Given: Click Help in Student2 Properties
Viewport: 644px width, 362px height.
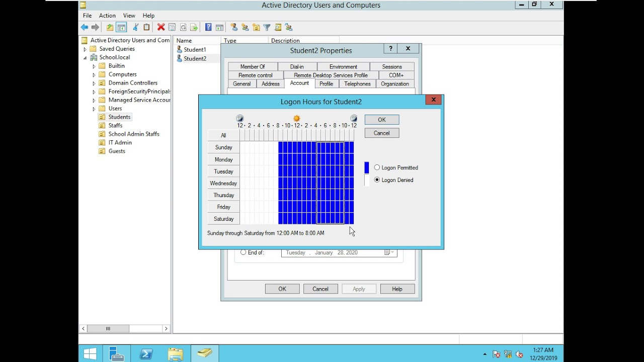Looking at the screenshot, I should 397,289.
